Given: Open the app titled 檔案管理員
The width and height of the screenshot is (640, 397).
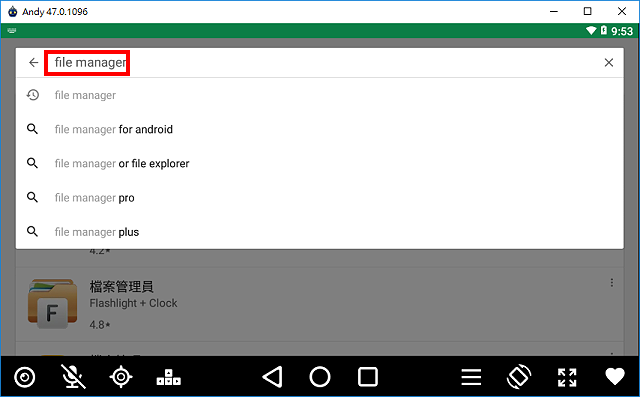Looking at the screenshot, I should [x=121, y=286].
